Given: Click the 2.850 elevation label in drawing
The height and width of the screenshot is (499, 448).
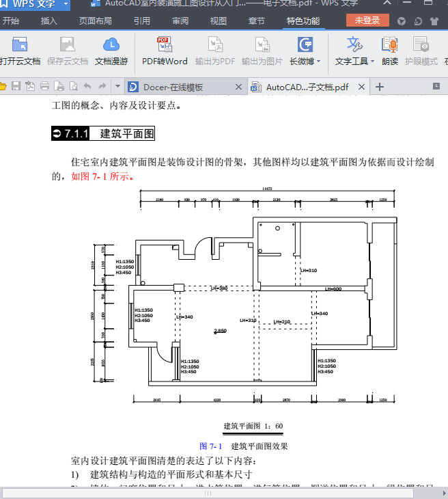Looking at the screenshot, I should (x=221, y=331).
